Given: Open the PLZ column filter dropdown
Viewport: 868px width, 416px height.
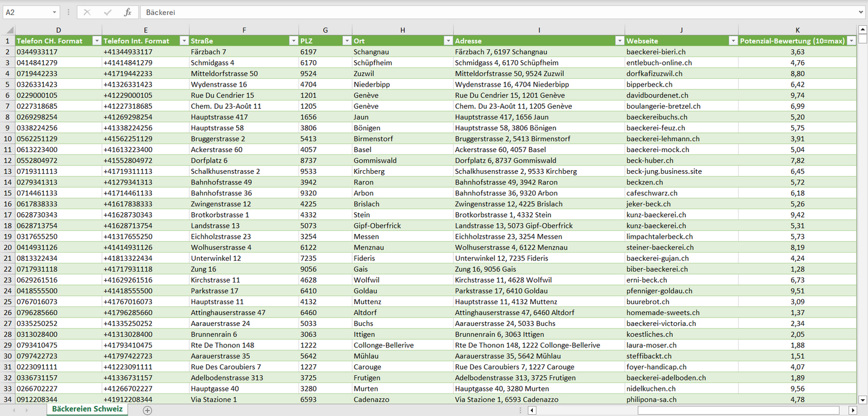Looking at the screenshot, I should [x=346, y=41].
